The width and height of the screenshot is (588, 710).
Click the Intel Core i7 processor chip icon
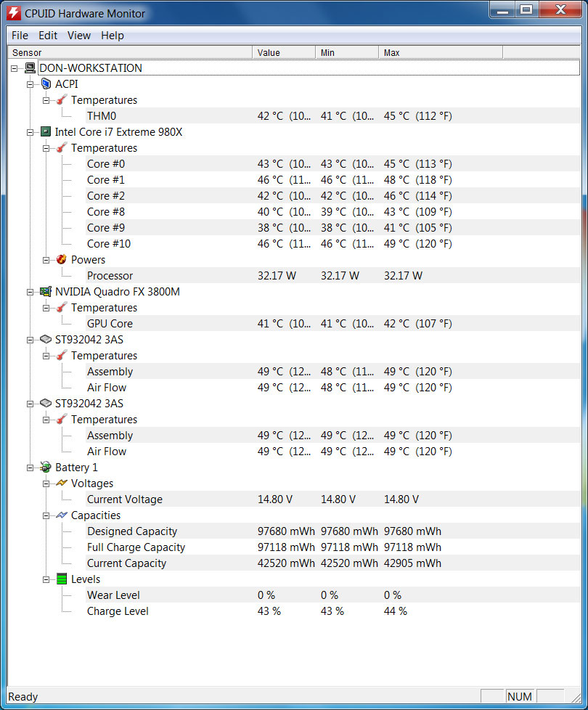point(46,132)
